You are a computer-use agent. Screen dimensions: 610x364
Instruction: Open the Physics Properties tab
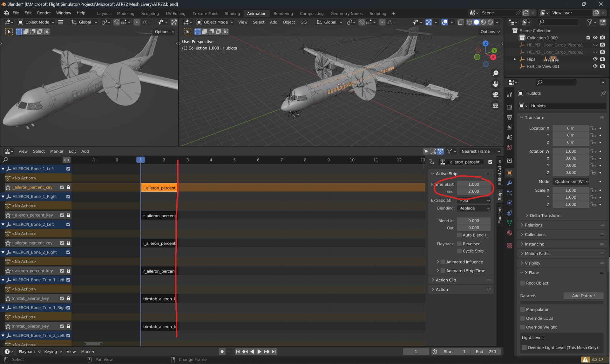click(x=509, y=203)
